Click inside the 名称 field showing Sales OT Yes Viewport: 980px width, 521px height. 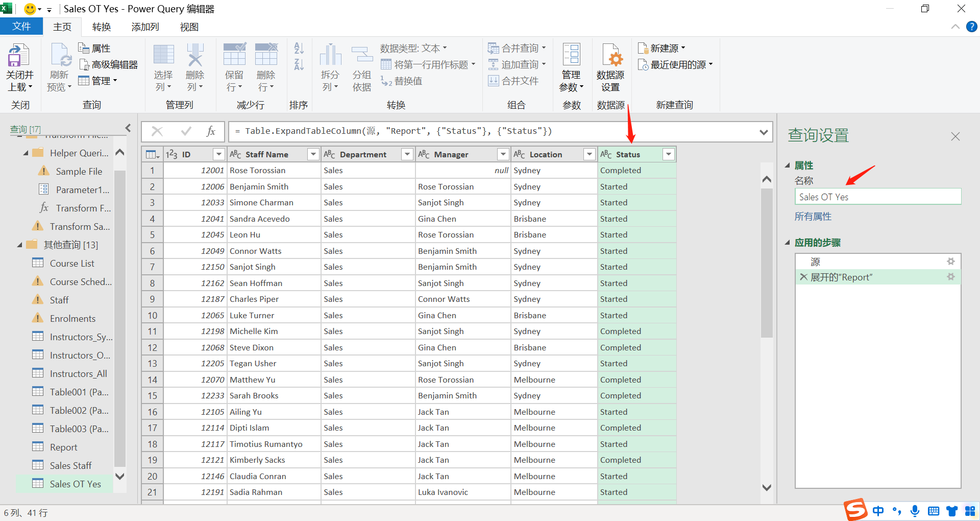[878, 197]
